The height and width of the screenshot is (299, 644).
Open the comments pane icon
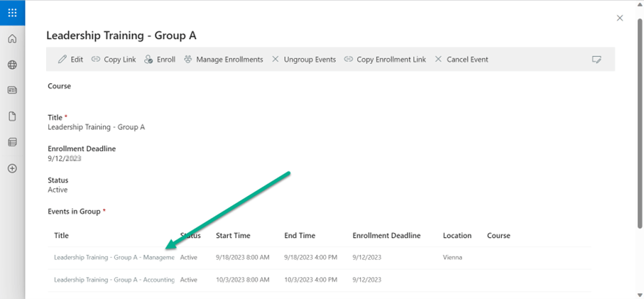click(596, 60)
